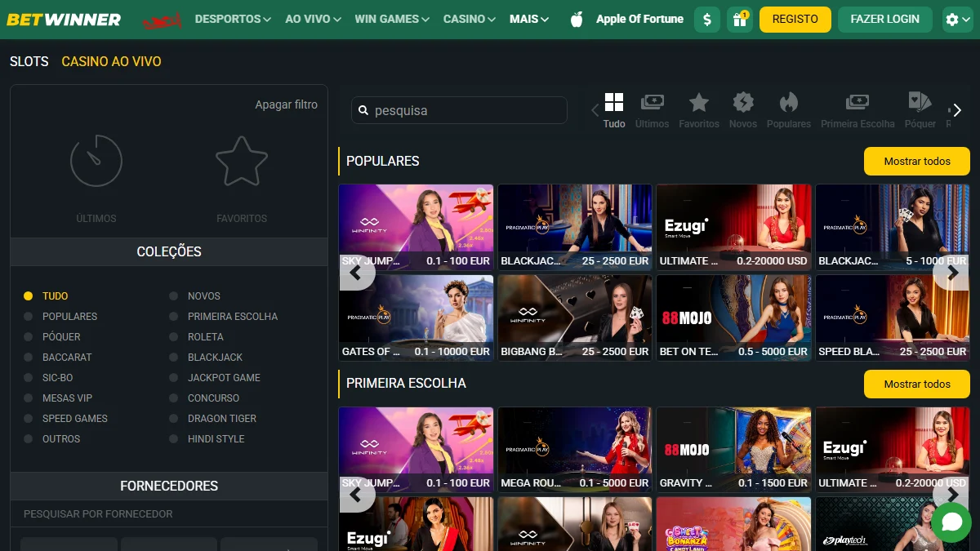Select the Roleta collection radio
Image resolution: width=980 pixels, height=551 pixels.
(x=174, y=337)
